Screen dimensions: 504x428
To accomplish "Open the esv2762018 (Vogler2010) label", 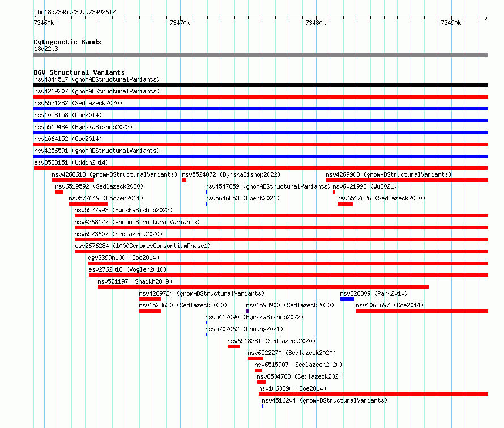I will coord(127,269).
